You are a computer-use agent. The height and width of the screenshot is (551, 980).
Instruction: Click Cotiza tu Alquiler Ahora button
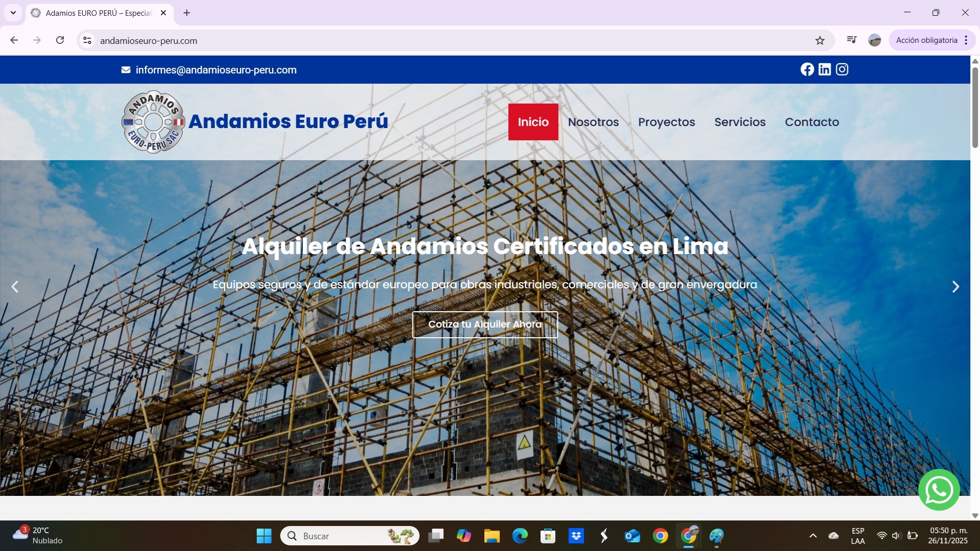tap(484, 324)
